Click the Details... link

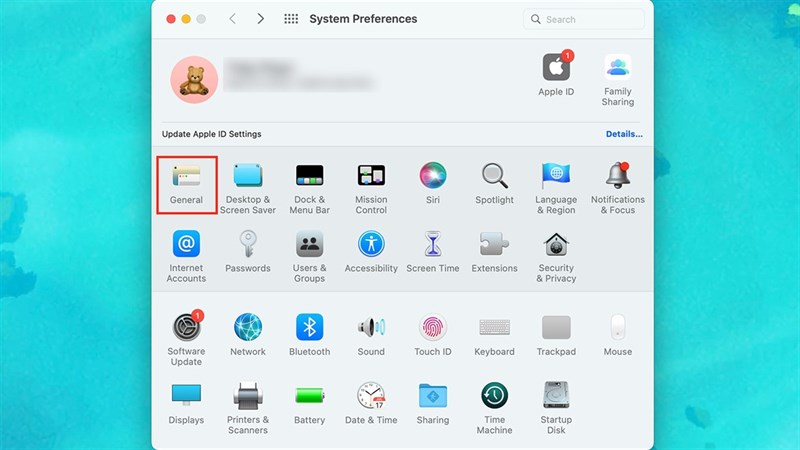pos(624,134)
